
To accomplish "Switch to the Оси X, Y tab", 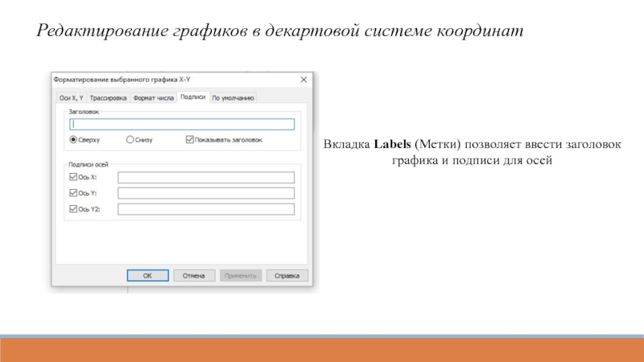I will coord(72,97).
